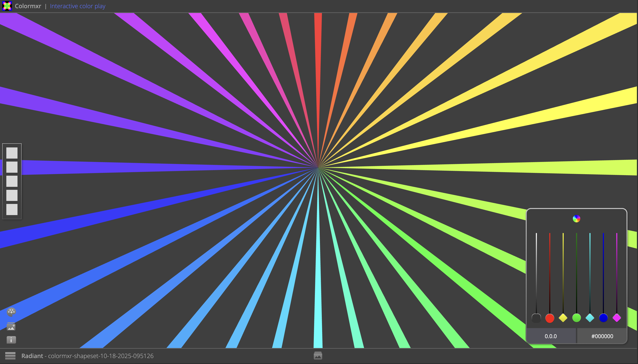Open the hamburger menu in bottom bar
This screenshot has height=364, width=638.
10,356
